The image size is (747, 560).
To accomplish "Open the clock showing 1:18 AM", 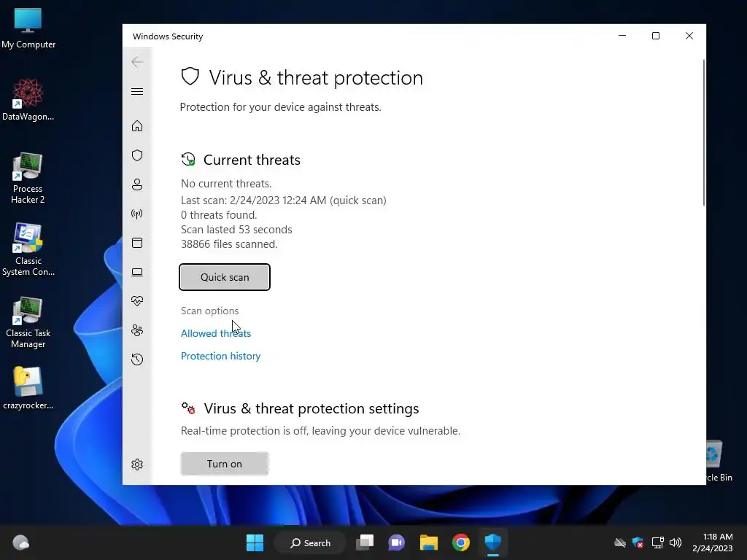I will (713, 542).
